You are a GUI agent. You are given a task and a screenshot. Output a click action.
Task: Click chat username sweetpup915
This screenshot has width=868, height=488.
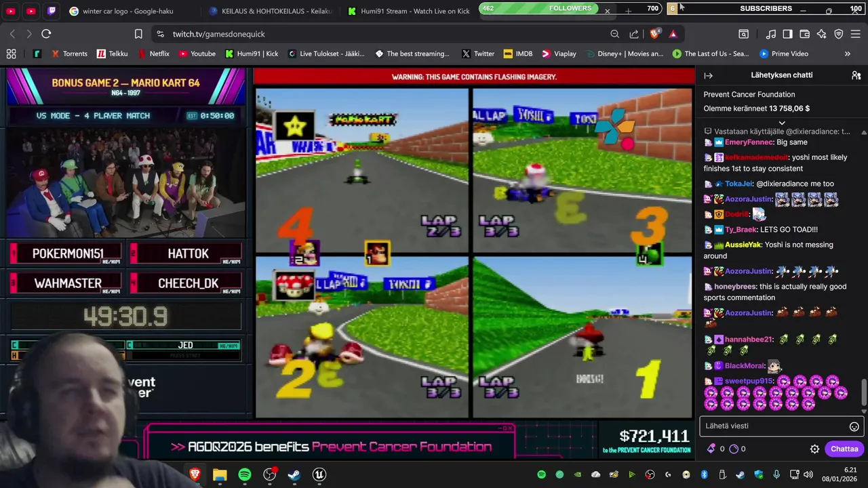[749, 381]
